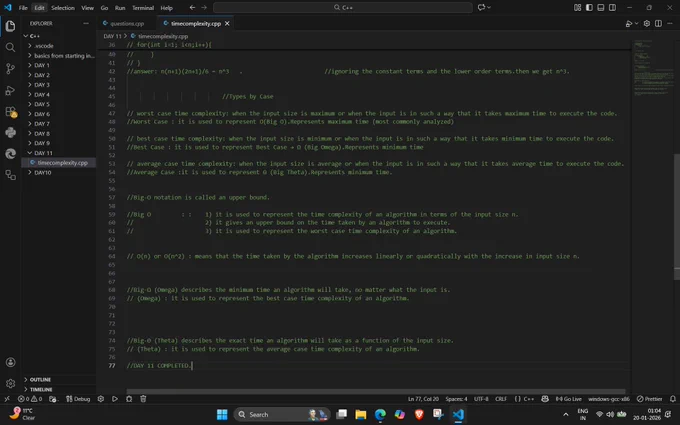Open the Copilot chat dropdown in title bar

pos(484,7)
